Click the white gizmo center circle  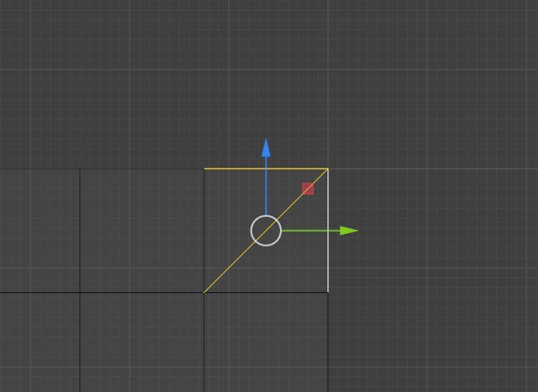click(x=266, y=231)
